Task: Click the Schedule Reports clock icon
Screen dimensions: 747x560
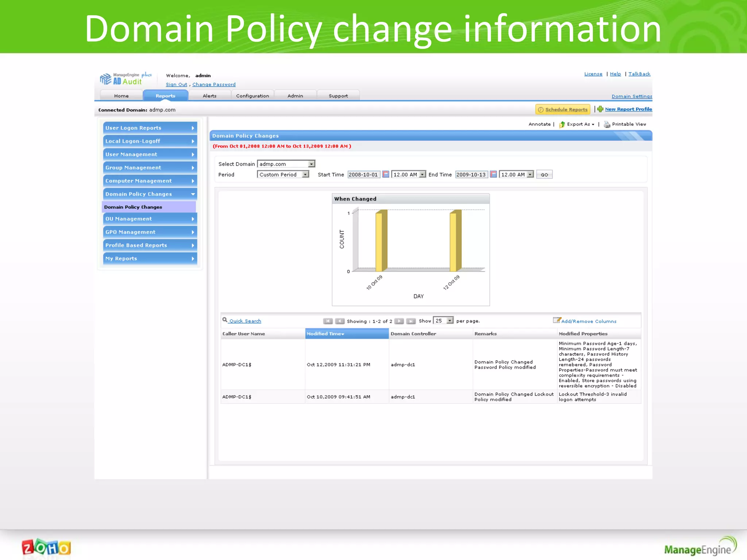Action: (541, 109)
